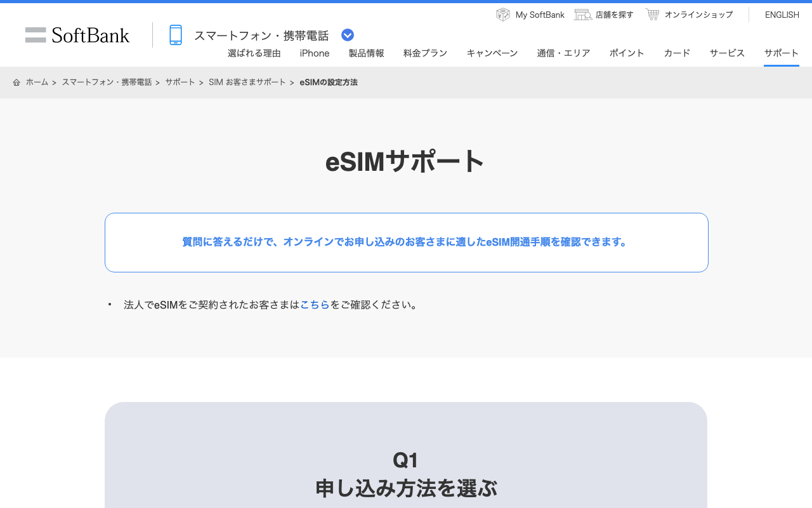Open SIM お客さまサポート breadcrumb link
812x508 pixels.
coord(247,83)
